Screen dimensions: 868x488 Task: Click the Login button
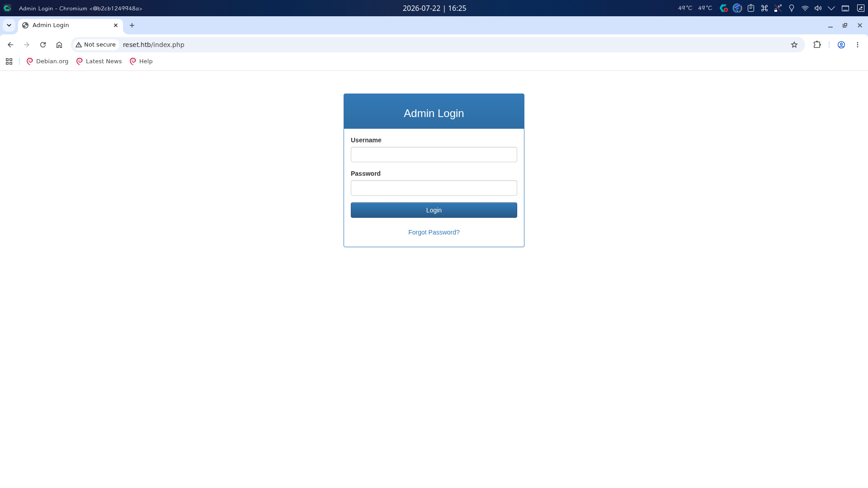click(434, 210)
